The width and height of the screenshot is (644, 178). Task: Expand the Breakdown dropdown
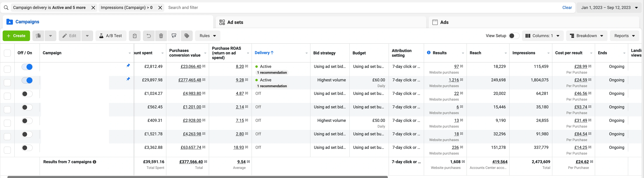[x=586, y=36]
